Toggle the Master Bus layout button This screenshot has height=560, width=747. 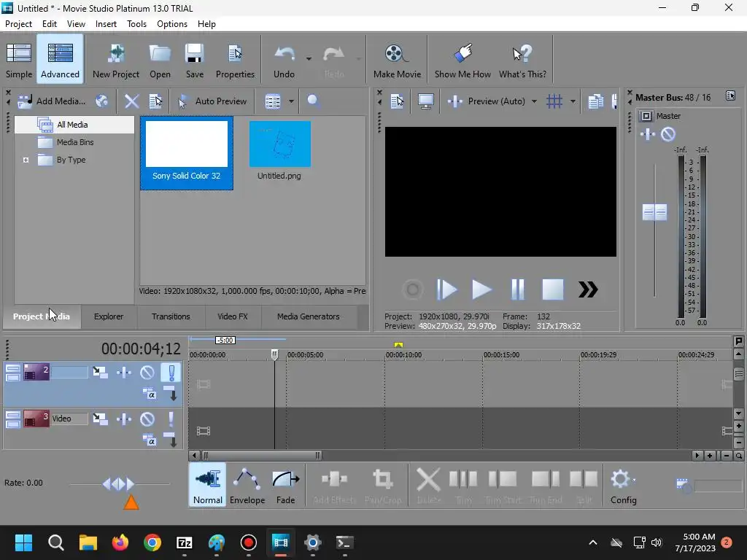(730, 96)
